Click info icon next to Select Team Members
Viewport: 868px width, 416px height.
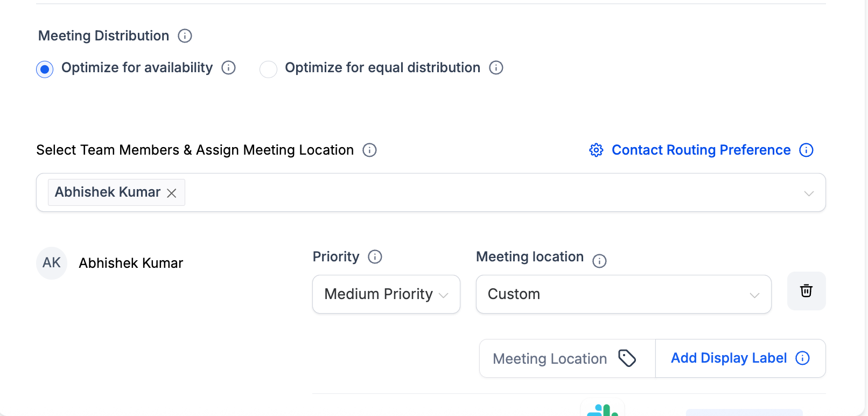369,150
